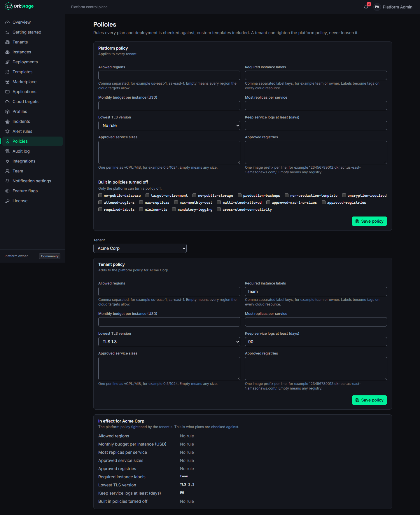The width and height of the screenshot is (420, 515).
Task: Click the Overview gauge icon
Action: click(x=8, y=22)
